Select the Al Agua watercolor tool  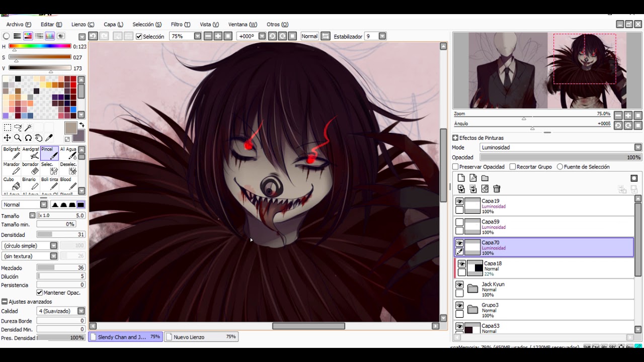(68, 153)
